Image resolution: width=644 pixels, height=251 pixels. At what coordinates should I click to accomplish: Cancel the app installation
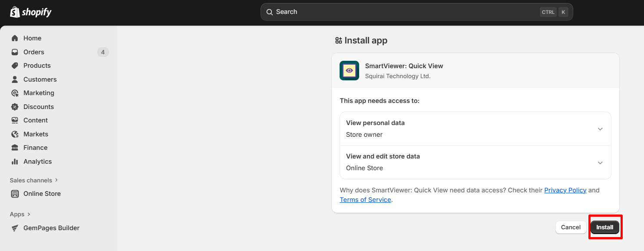click(x=571, y=227)
